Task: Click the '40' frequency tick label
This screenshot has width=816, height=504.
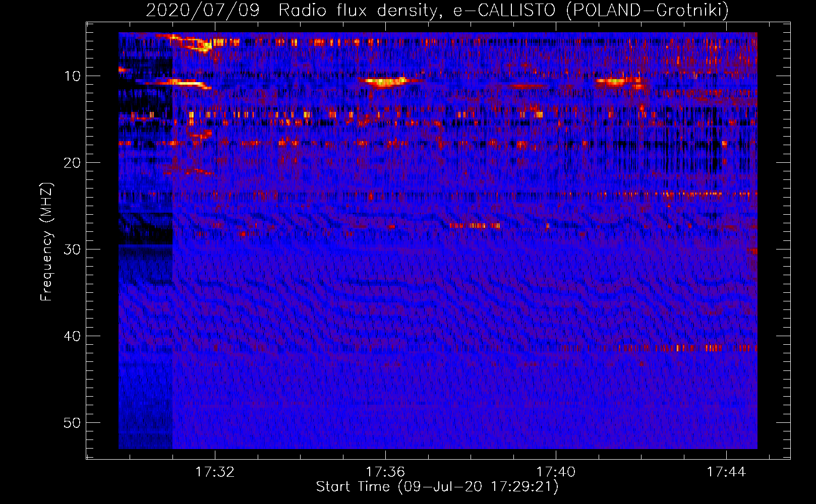Action: click(x=72, y=336)
